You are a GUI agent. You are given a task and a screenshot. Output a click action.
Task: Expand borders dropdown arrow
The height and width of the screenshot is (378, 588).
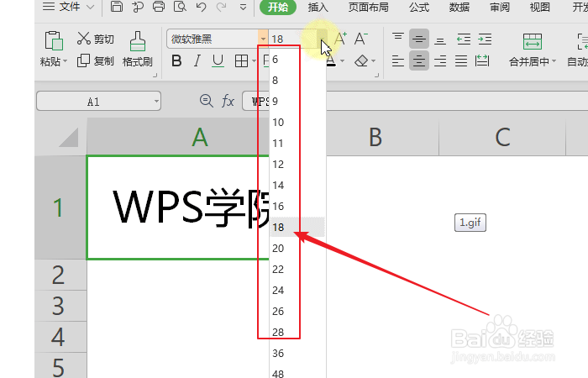point(255,60)
